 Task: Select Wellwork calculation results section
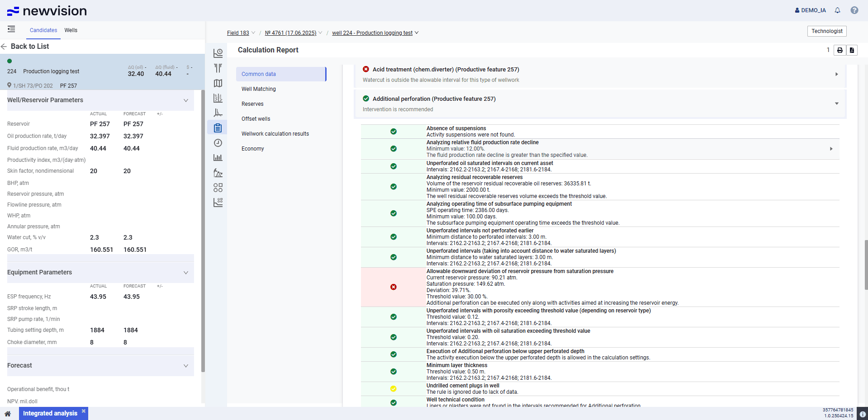coord(275,134)
